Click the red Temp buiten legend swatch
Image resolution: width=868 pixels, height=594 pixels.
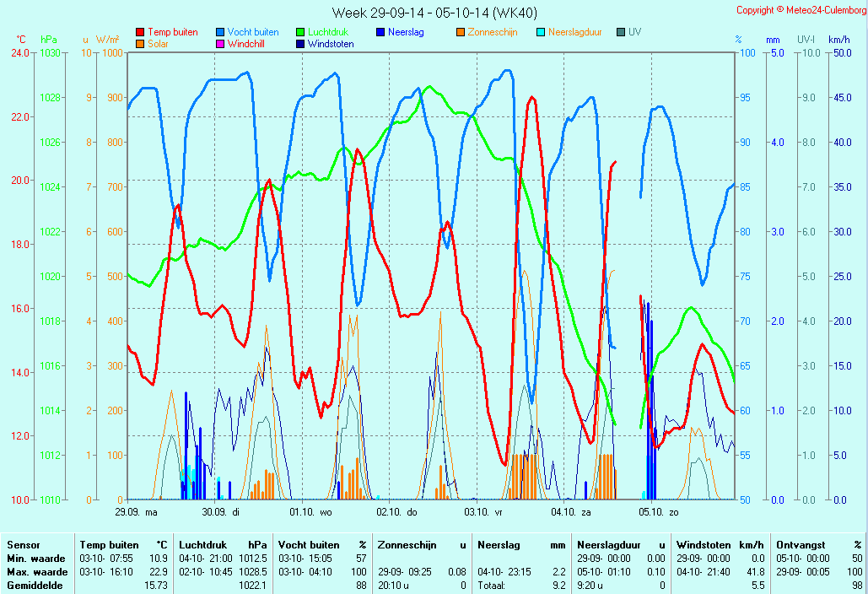click(140, 32)
